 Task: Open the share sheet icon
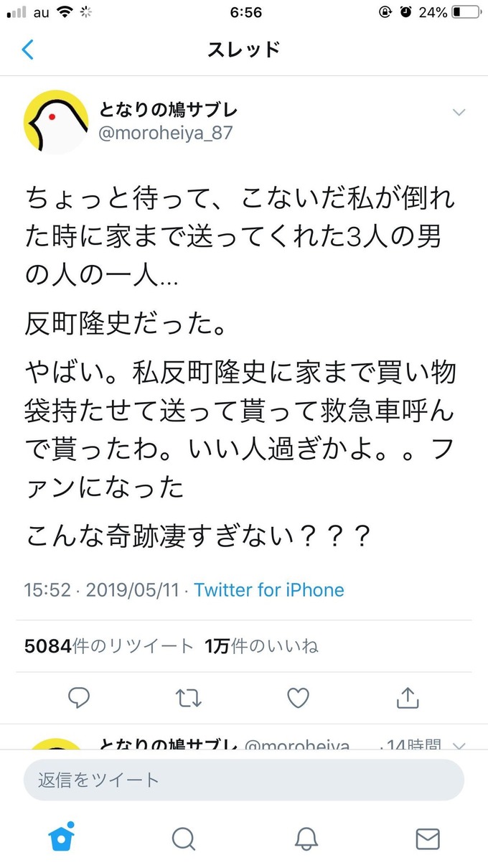[x=407, y=696]
